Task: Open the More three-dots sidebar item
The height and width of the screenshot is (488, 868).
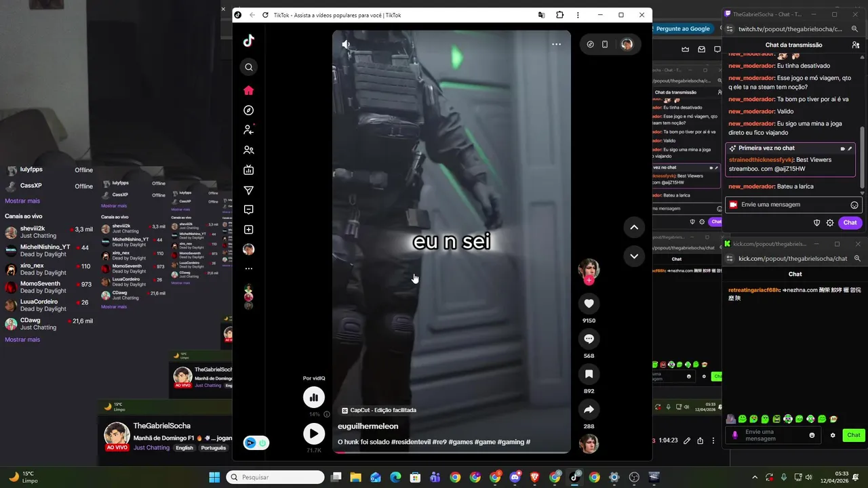Action: [x=249, y=269]
